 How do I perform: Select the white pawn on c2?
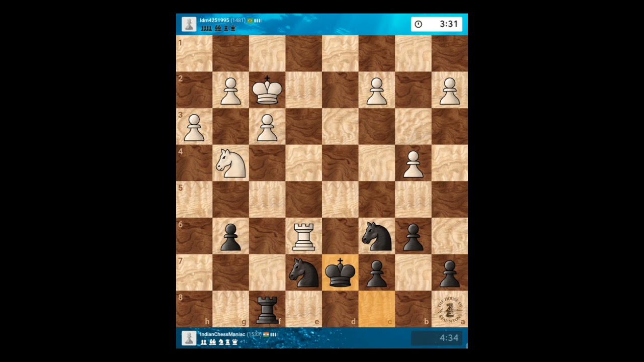[x=376, y=91]
